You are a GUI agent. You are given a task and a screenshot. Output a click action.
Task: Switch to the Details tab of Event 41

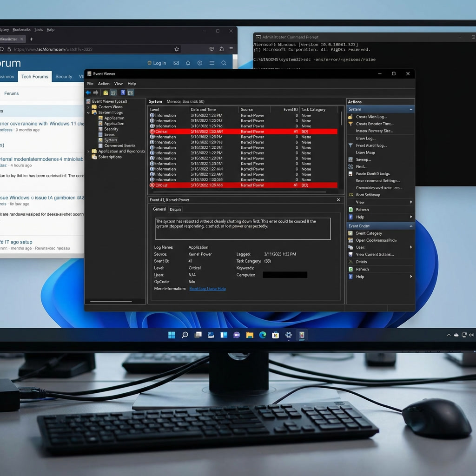175,209
